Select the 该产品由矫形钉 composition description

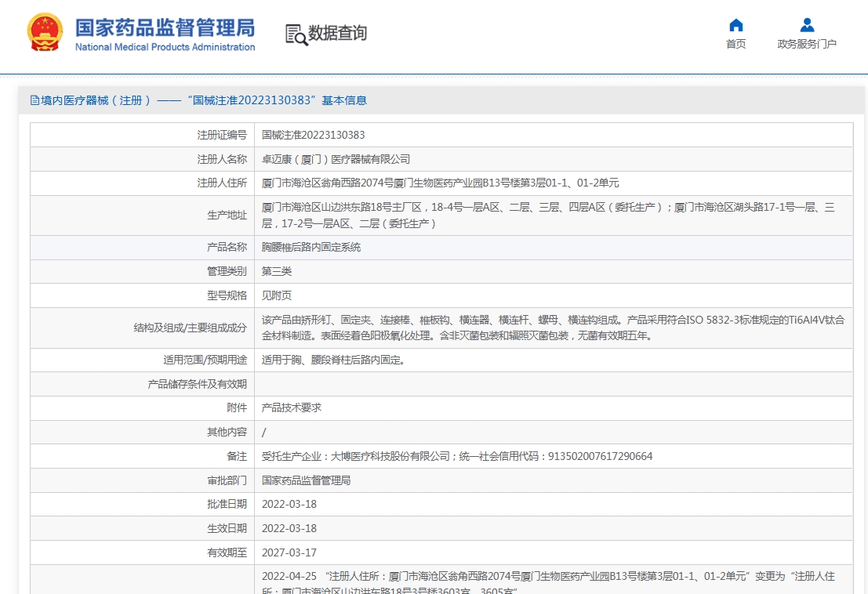click(x=553, y=328)
